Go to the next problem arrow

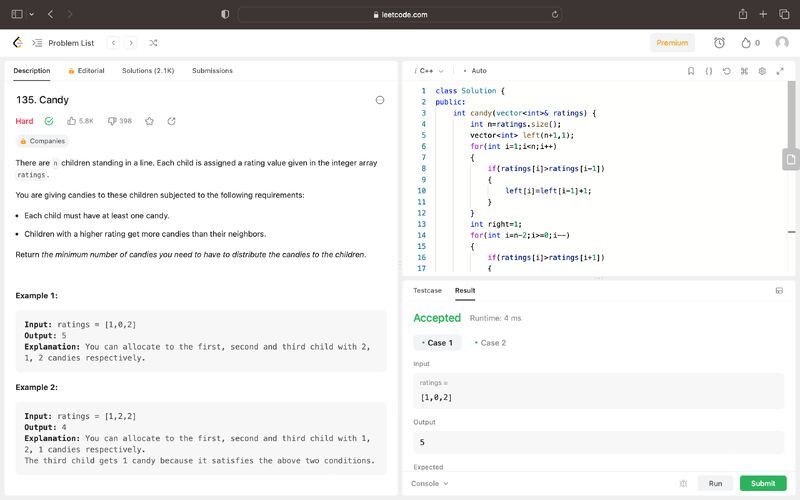click(x=131, y=43)
